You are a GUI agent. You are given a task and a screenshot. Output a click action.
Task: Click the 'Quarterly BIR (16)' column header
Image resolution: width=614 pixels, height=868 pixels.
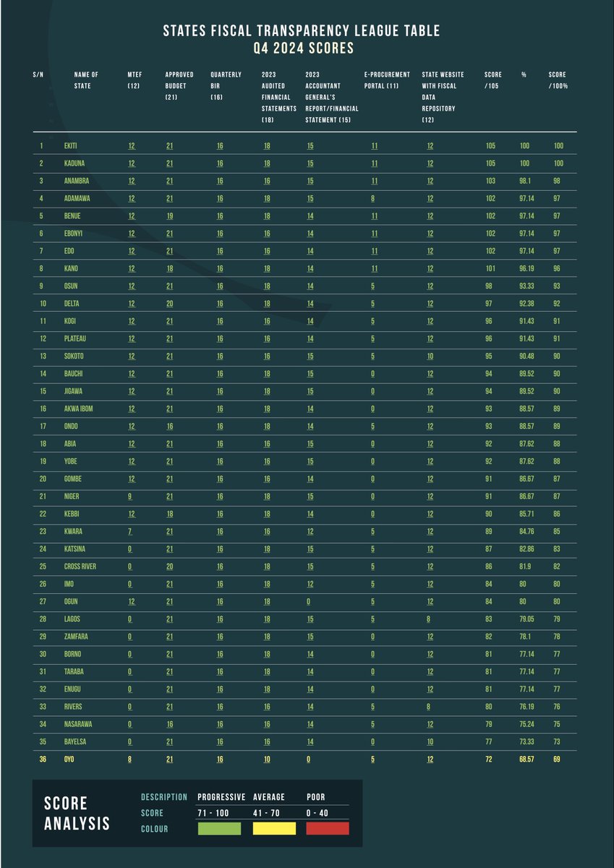(226, 86)
